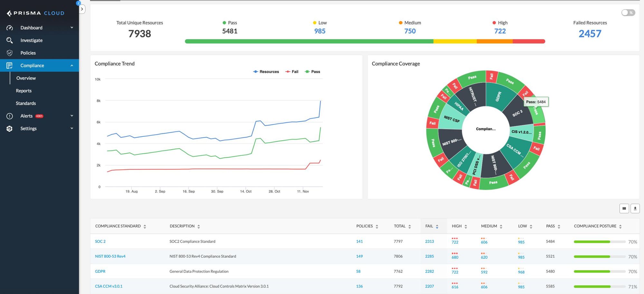Click SOC 2 policies count 141

359,241
